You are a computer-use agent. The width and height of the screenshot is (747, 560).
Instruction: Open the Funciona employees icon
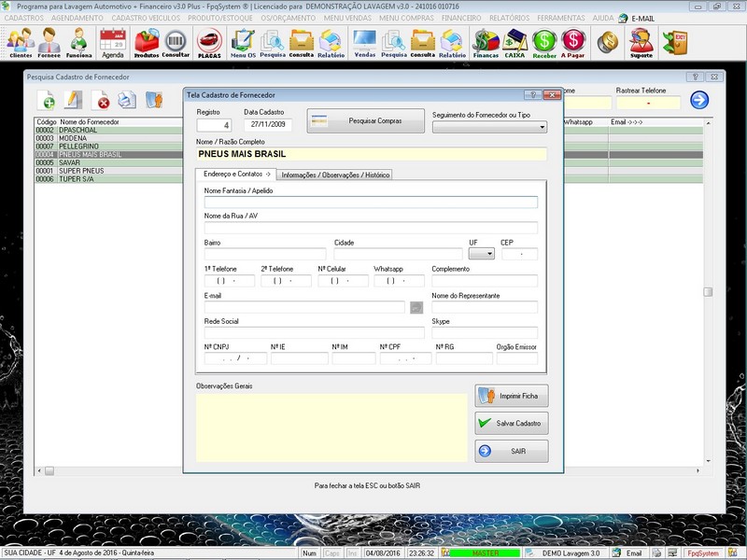click(78, 43)
